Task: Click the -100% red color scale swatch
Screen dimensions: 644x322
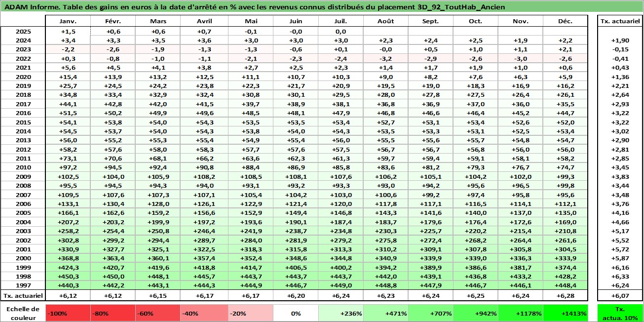Action: click(68, 313)
